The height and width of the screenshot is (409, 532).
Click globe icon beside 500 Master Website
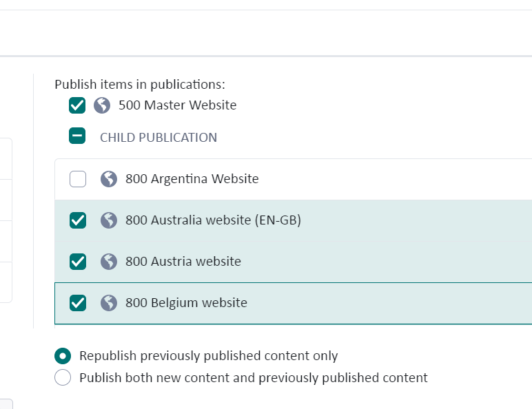point(102,105)
